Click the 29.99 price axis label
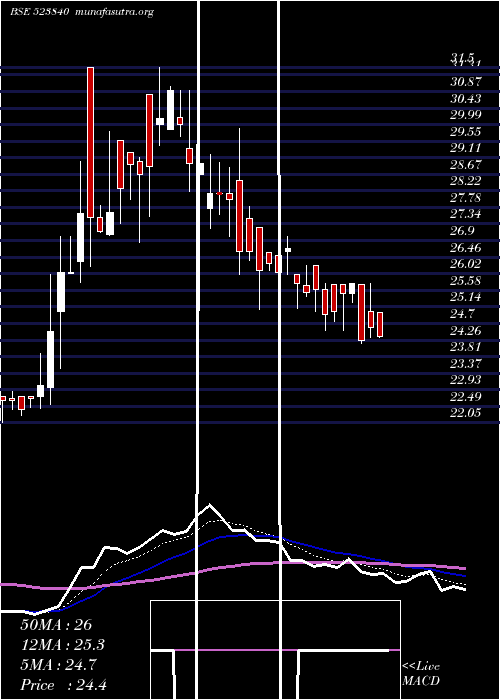This screenshot has width=500, height=700. point(466,115)
